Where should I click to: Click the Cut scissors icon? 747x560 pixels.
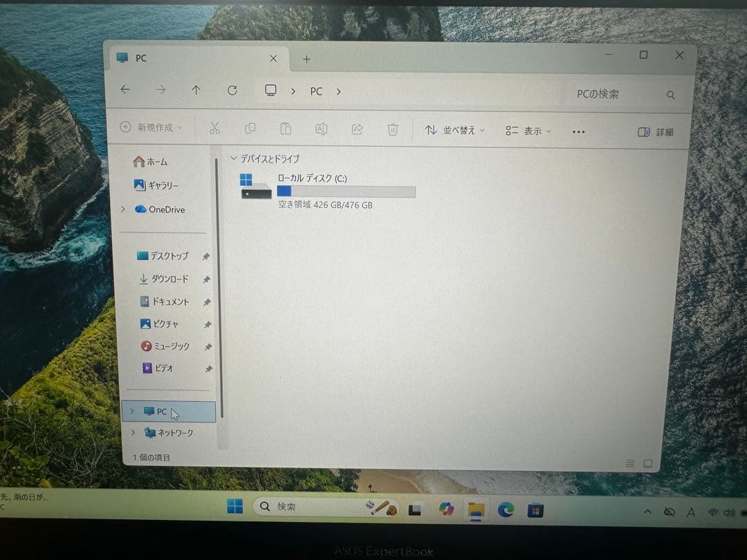pyautogui.click(x=215, y=128)
